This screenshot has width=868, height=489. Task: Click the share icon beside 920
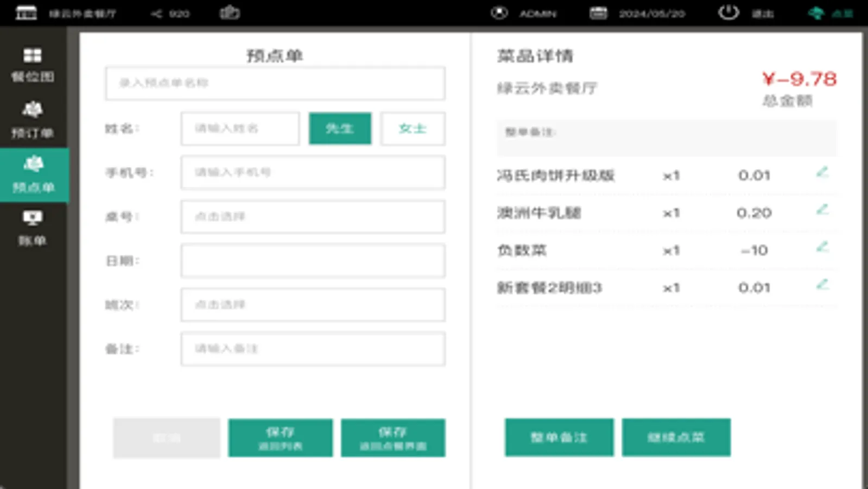tap(156, 14)
